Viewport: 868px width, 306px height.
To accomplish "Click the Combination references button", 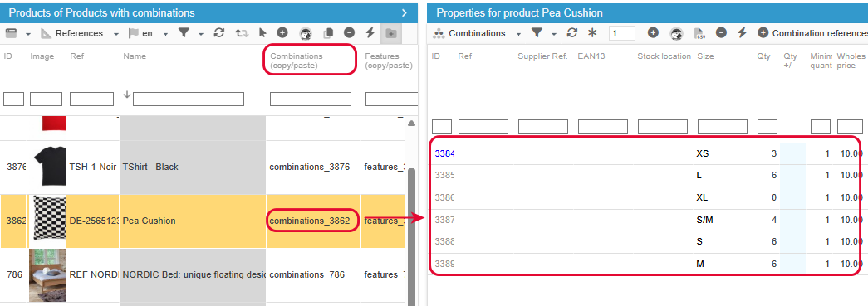I will pos(812,33).
